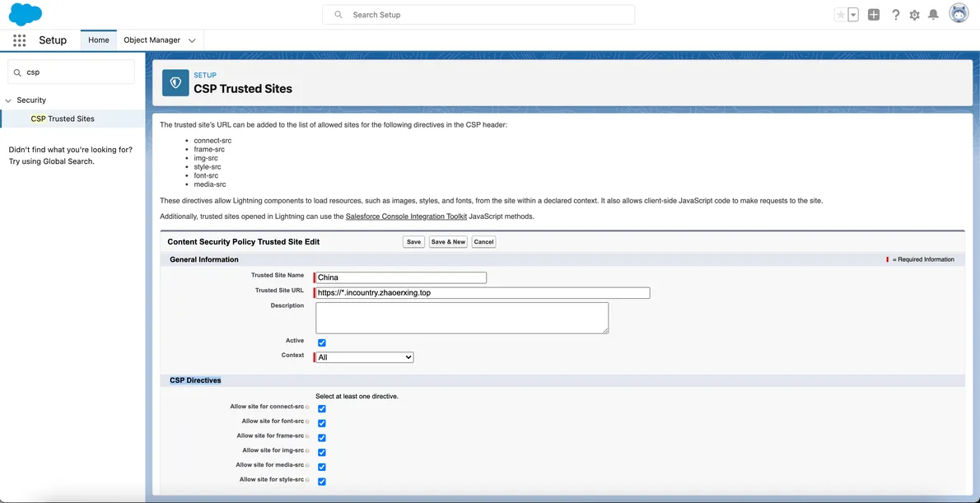The image size is (980, 503).
Task: Select CSP Trusted Sites in sidebar
Action: tap(63, 119)
